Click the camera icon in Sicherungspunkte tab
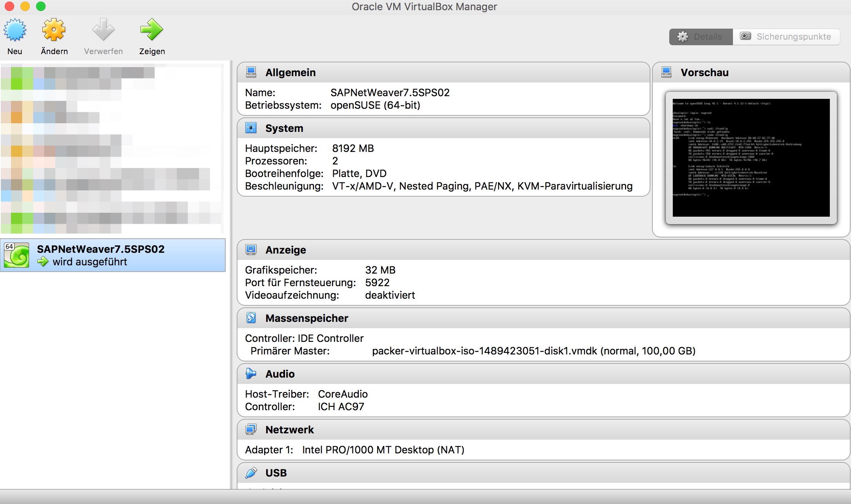This screenshot has width=851, height=504. (745, 36)
